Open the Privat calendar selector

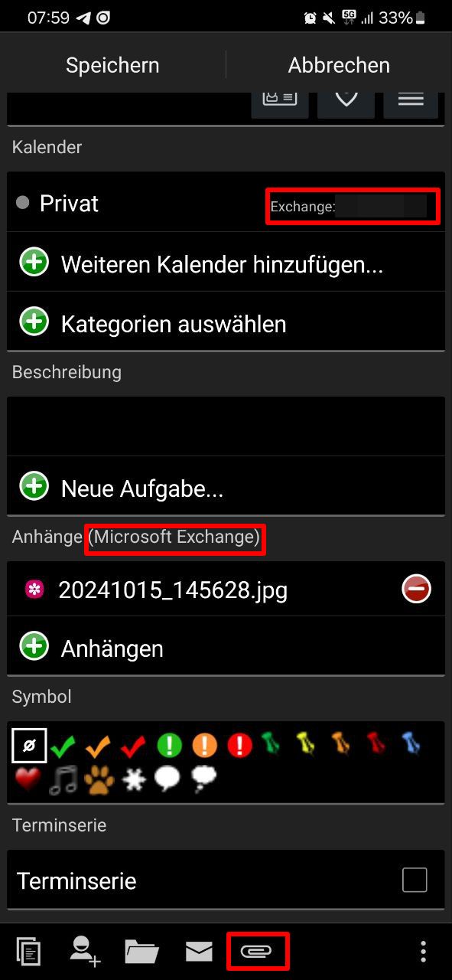pos(226,203)
